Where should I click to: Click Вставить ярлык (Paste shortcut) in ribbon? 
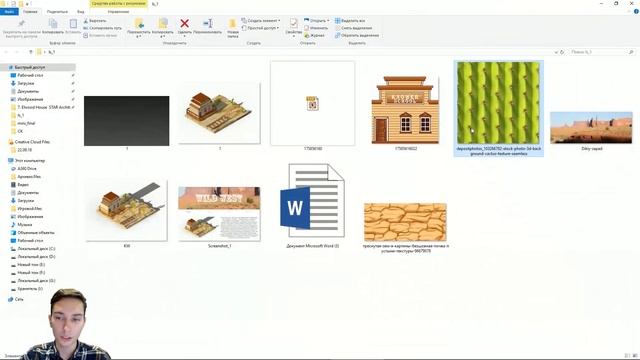point(100,36)
